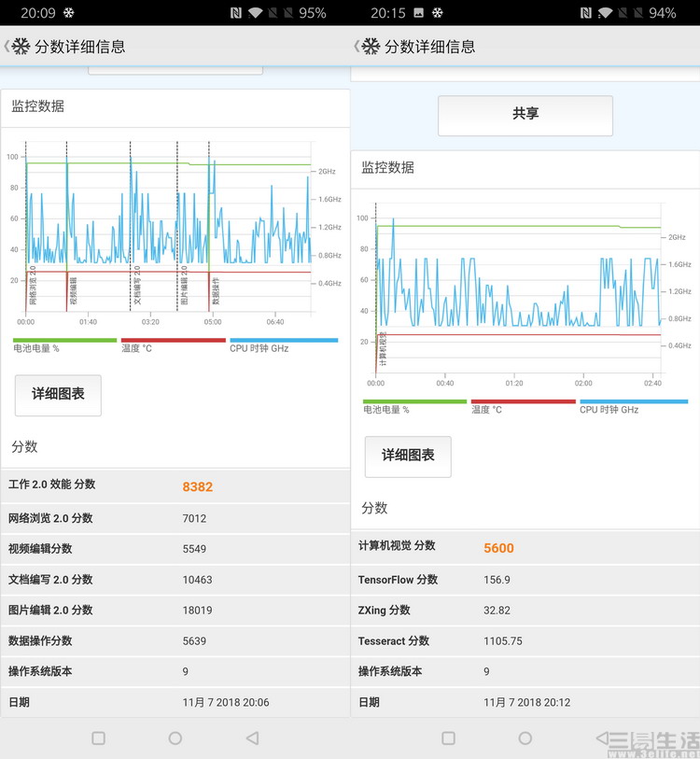Image resolution: width=700 pixels, height=759 pixels.
Task: Click red 温度 legend bar on right chart
Action: pyautogui.click(x=523, y=401)
